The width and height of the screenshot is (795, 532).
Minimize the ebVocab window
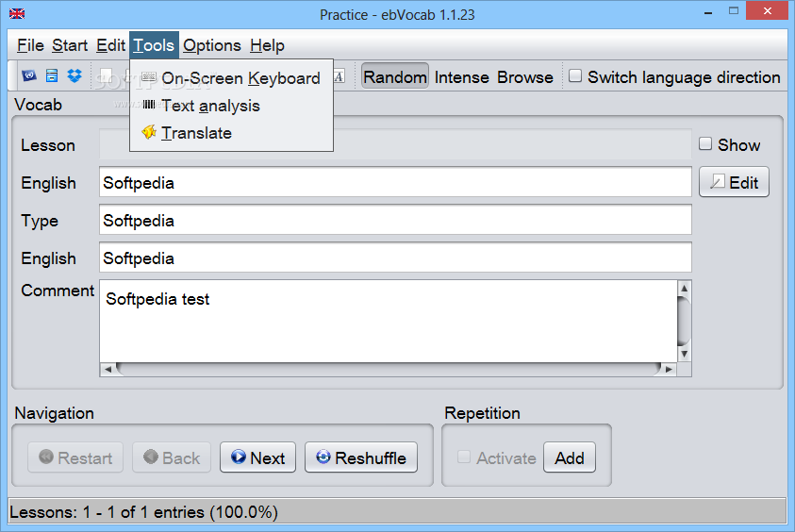[x=708, y=12]
